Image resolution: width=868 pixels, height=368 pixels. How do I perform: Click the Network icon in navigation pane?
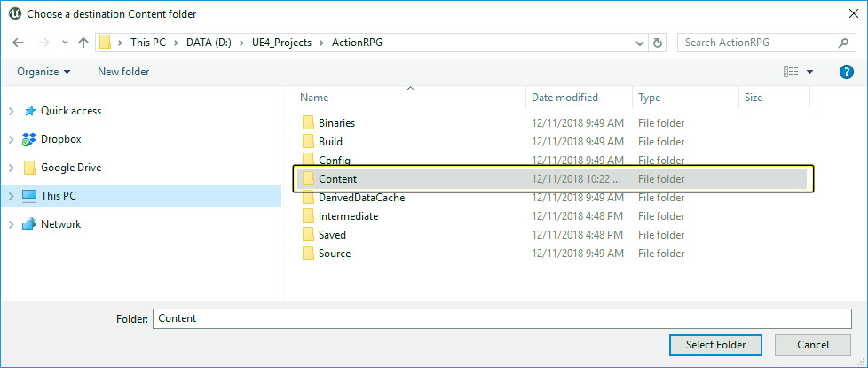tap(29, 224)
